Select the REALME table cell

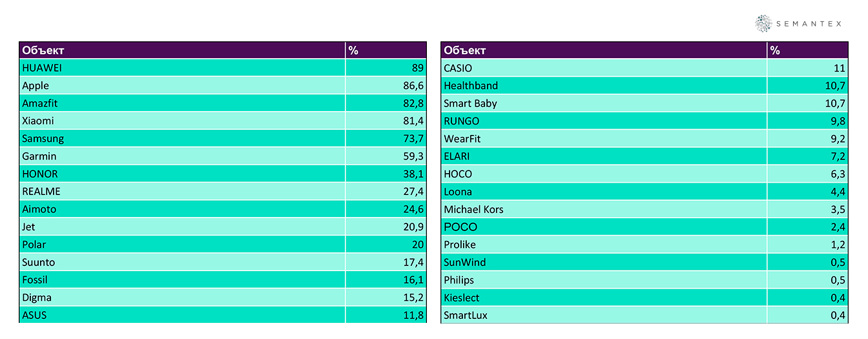pyautogui.click(x=41, y=192)
